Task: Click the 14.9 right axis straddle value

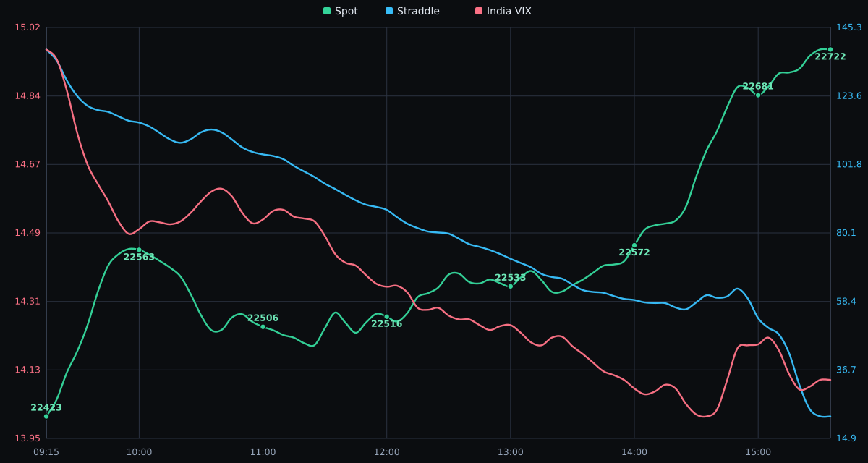Action: (846, 438)
